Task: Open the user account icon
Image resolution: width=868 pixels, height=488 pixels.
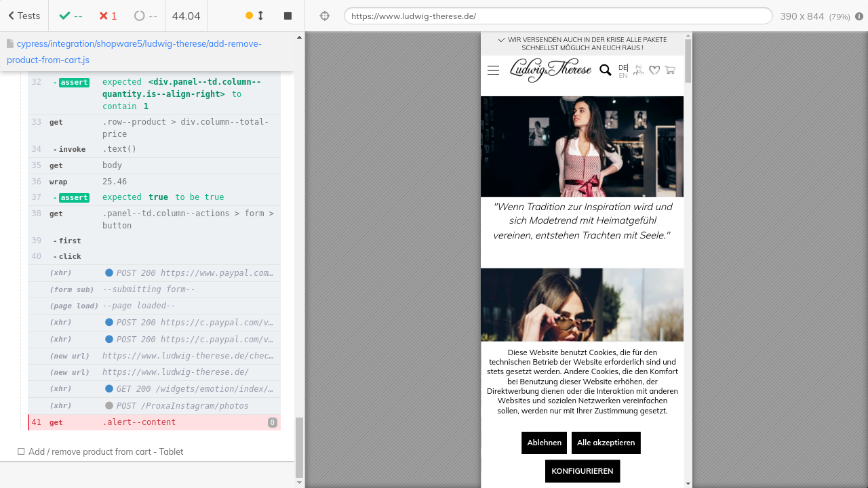Action: [x=638, y=70]
